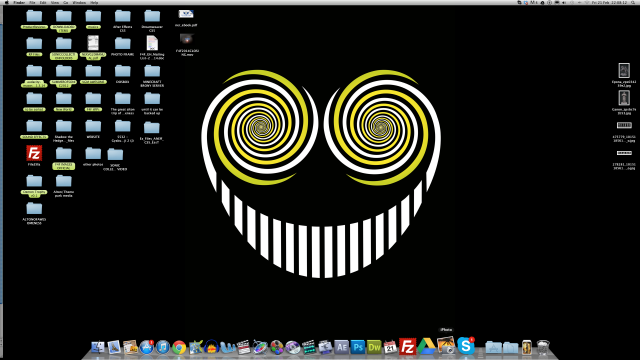Launch After Effects (Ae) from Dock

[341, 347]
